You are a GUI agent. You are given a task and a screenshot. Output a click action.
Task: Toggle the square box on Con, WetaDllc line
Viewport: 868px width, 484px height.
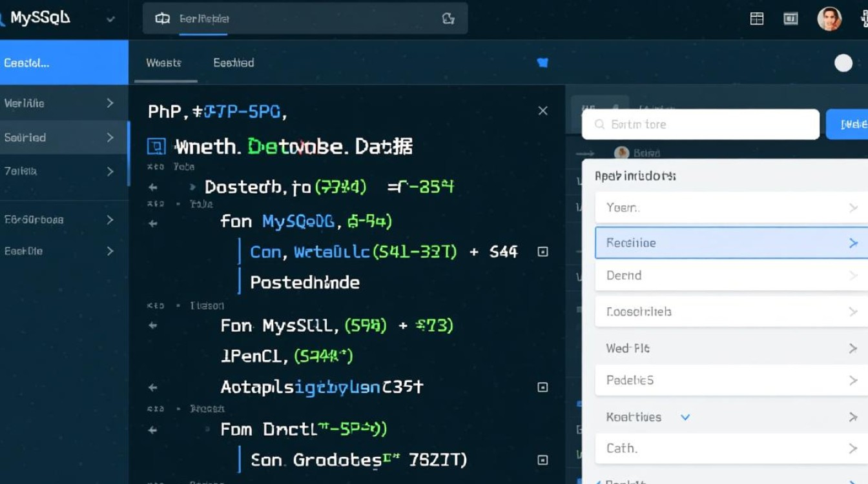(542, 252)
